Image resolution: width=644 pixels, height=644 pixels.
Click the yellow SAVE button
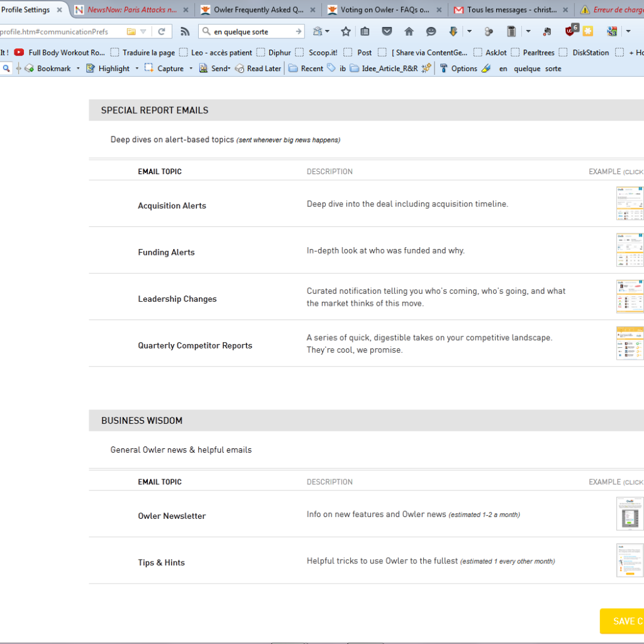tap(622, 621)
